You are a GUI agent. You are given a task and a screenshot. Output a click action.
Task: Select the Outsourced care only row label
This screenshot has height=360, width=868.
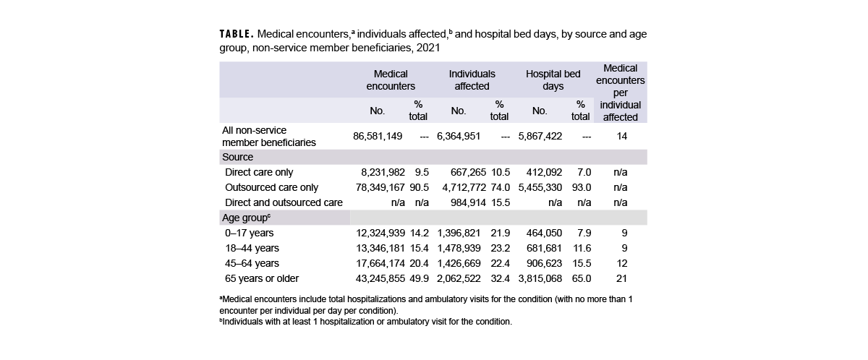272,188
